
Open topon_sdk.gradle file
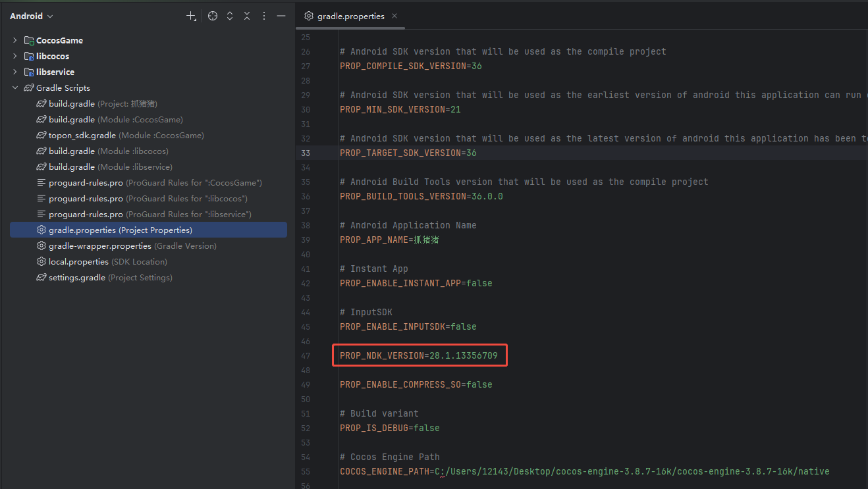(x=120, y=135)
